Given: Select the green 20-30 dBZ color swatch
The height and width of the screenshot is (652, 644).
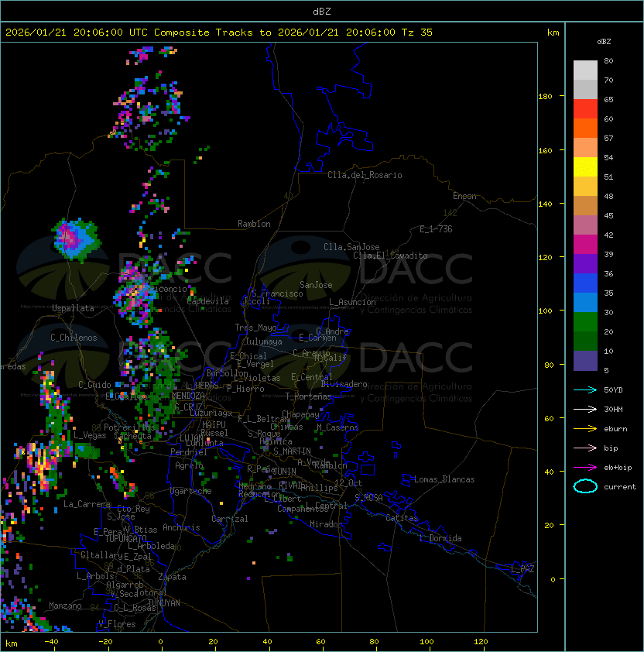Looking at the screenshot, I should [585, 322].
